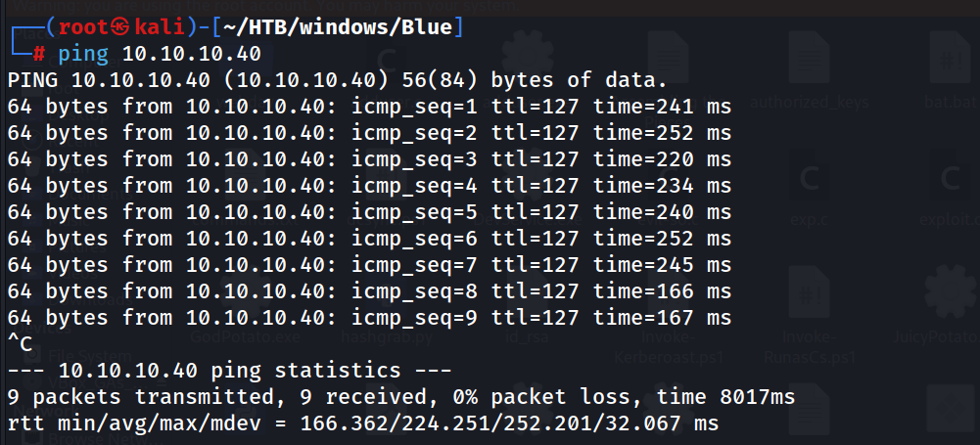Click the root username in the prompt
This screenshot has height=445, width=980.
(85, 28)
